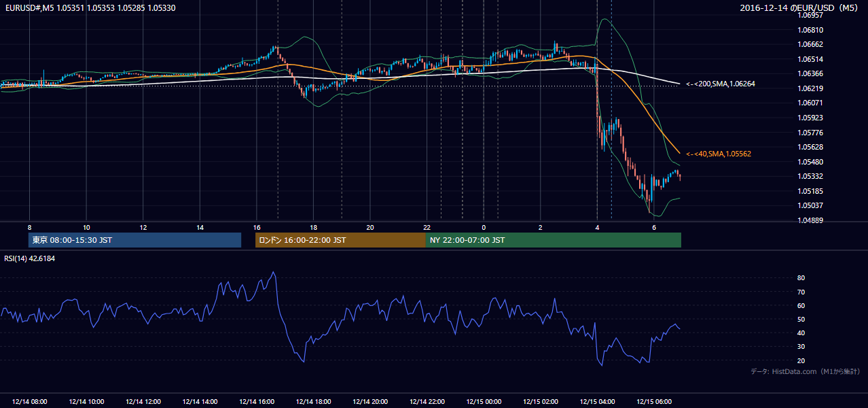Click price axis value 1.05332
This screenshot has width=868, height=408.
pyautogui.click(x=811, y=176)
